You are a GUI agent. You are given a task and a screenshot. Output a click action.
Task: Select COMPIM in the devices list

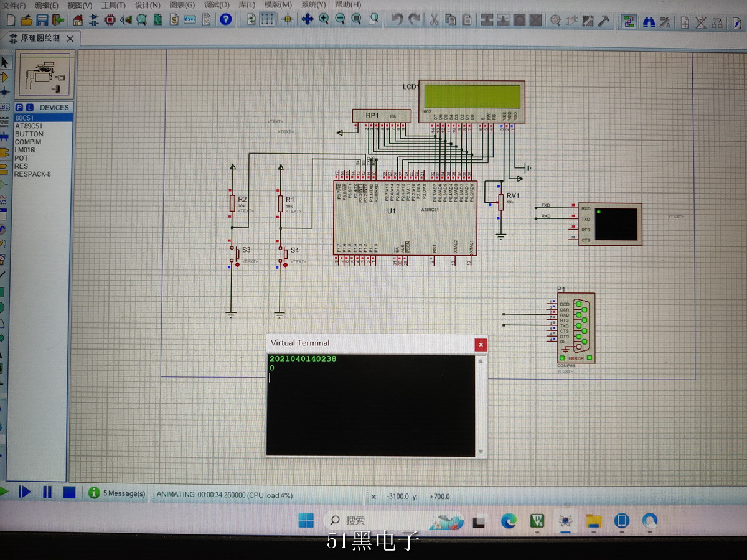coord(44,142)
